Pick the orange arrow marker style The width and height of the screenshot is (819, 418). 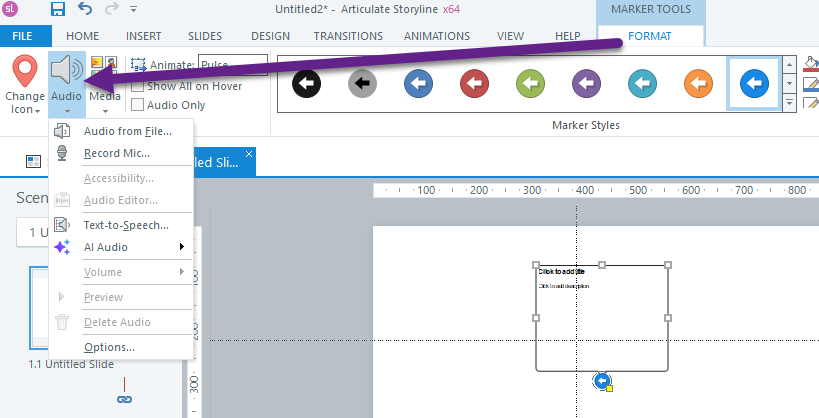click(x=698, y=84)
